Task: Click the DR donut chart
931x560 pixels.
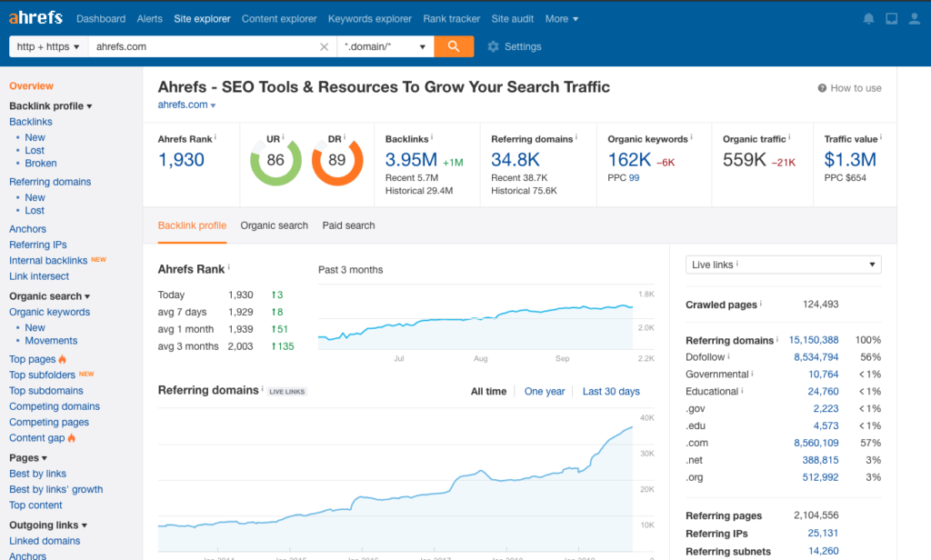Action: [x=337, y=160]
